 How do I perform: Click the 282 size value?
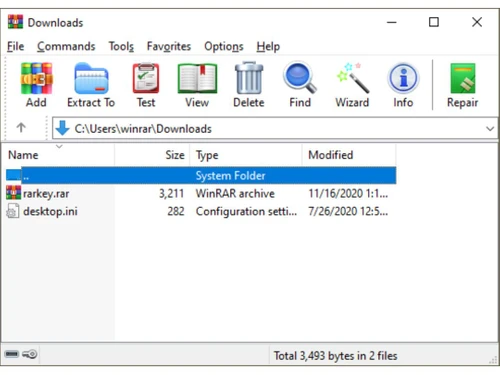point(176,211)
